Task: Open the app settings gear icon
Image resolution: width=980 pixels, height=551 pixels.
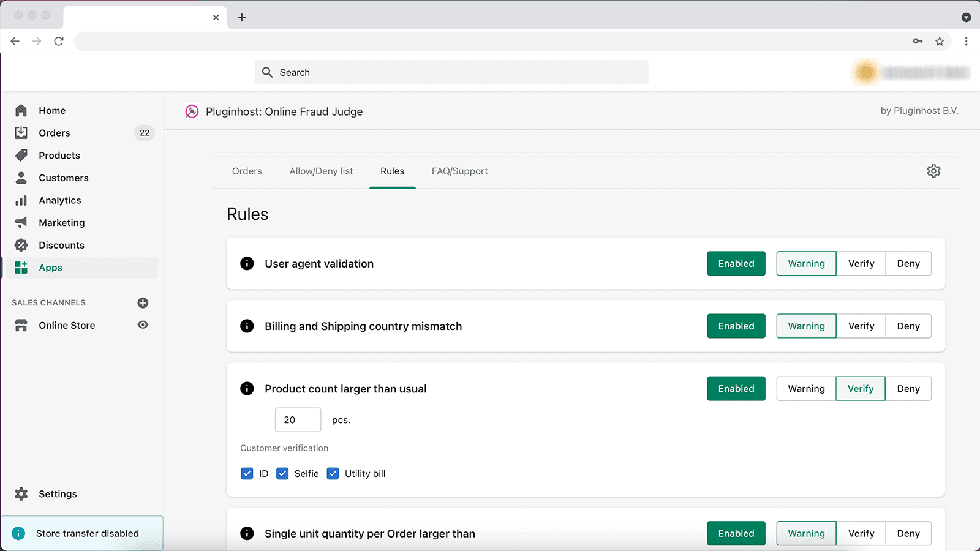Action: (933, 171)
